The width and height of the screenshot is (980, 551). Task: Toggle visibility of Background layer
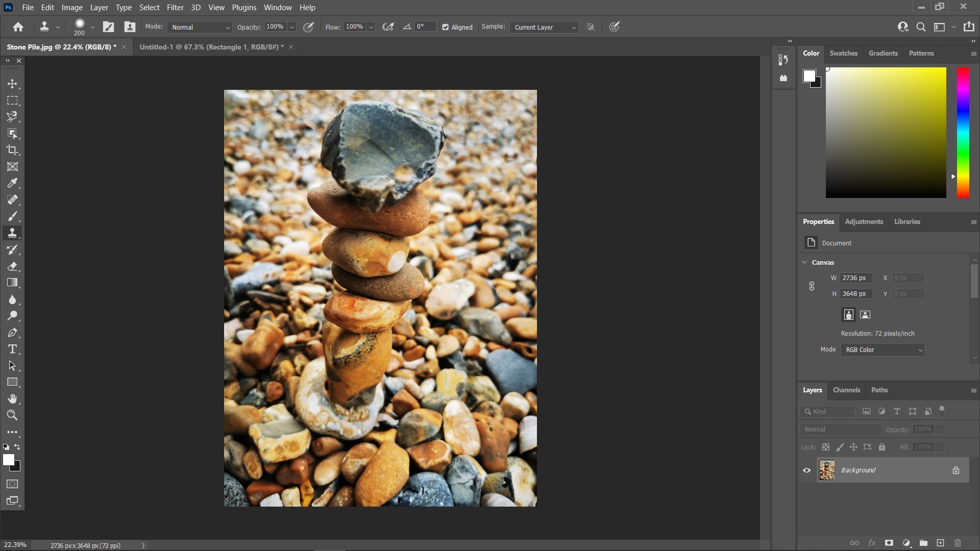pyautogui.click(x=807, y=469)
